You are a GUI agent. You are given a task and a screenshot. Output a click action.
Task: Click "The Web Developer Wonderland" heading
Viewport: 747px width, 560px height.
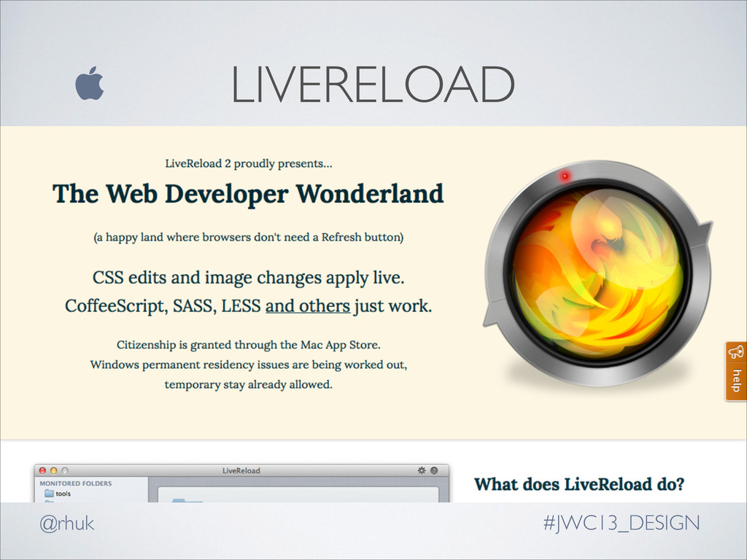248,194
